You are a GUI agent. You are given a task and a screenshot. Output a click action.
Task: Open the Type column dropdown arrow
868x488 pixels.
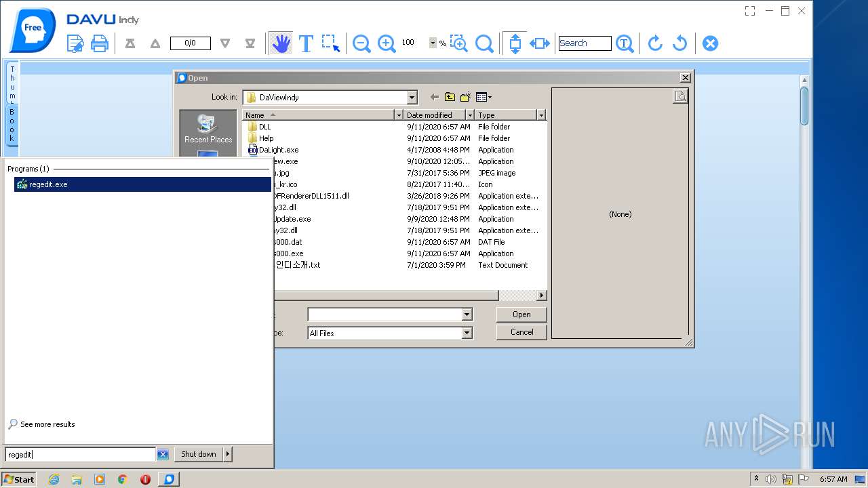[541, 115]
